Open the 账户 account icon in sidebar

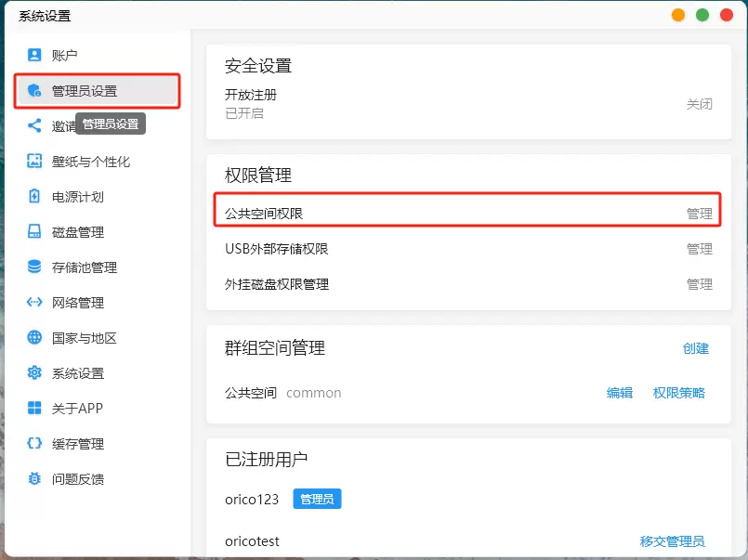[x=34, y=55]
